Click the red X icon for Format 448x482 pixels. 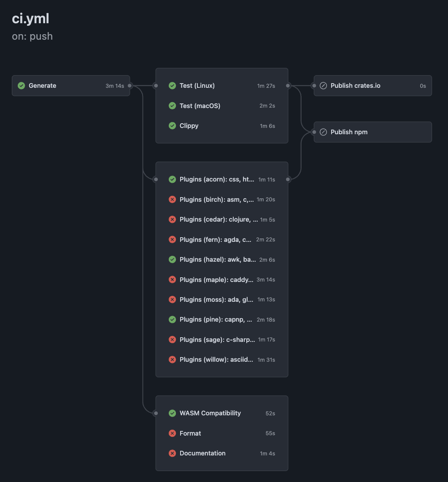coord(172,433)
